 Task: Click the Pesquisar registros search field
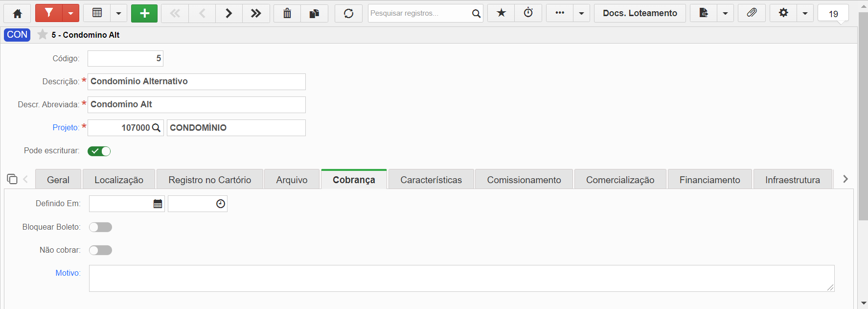click(x=419, y=13)
